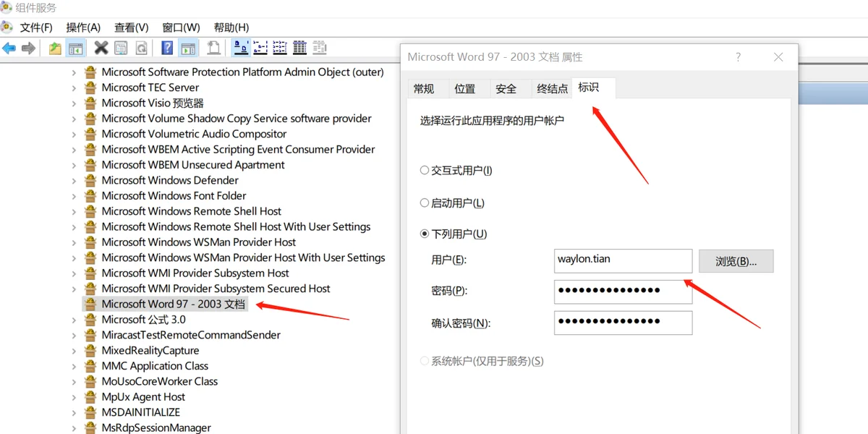Select the 'Microsoft WMI Provider Subsystem Secured Host' row
Viewport: 868px width, 434px height.
(x=216, y=289)
